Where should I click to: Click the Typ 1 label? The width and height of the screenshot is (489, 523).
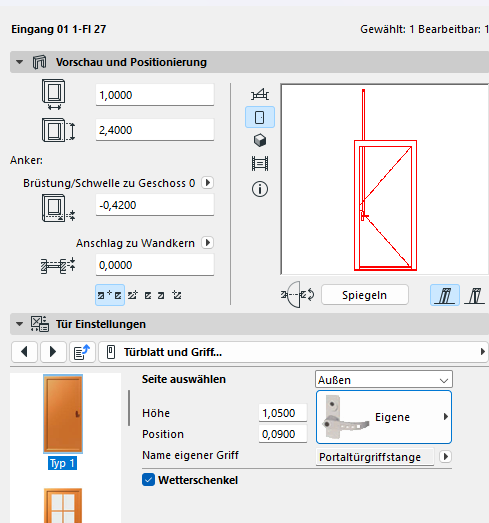click(62, 463)
